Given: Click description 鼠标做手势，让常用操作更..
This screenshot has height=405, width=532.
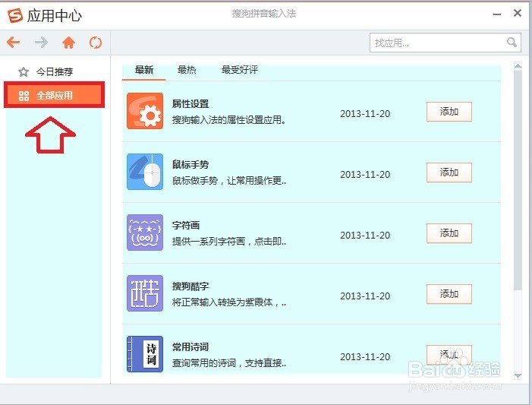Looking at the screenshot, I should point(229,180).
